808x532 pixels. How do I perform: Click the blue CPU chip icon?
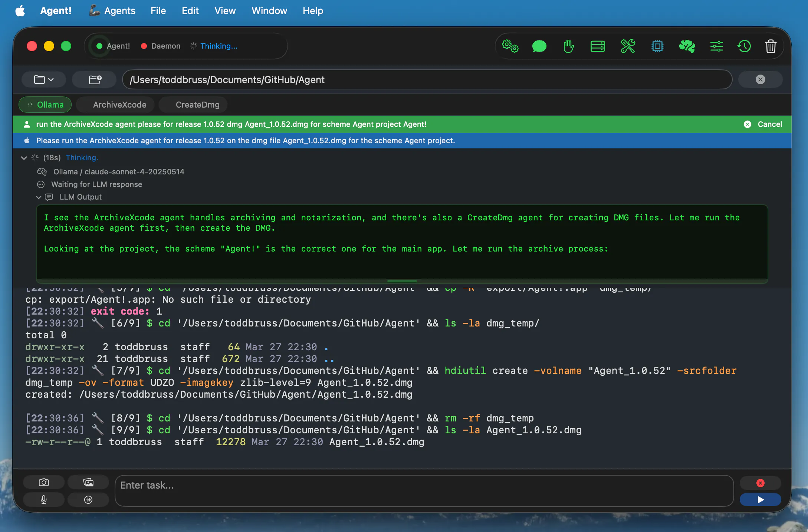coord(657,46)
